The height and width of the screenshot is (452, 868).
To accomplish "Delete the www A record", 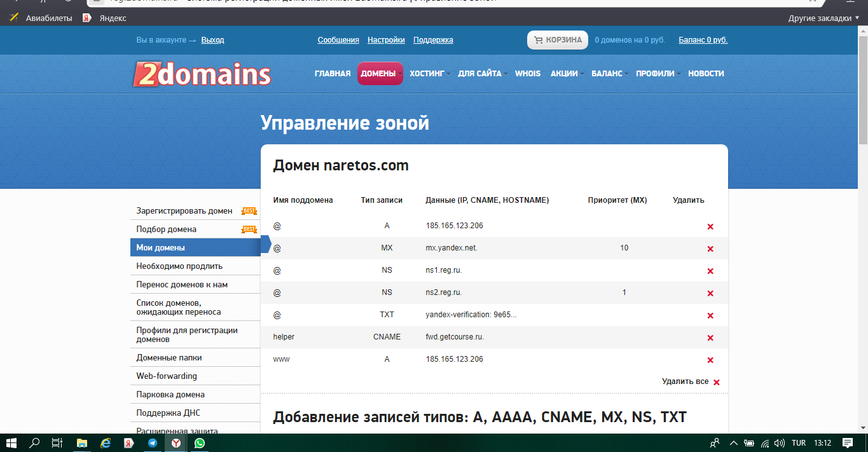I will pos(710,360).
